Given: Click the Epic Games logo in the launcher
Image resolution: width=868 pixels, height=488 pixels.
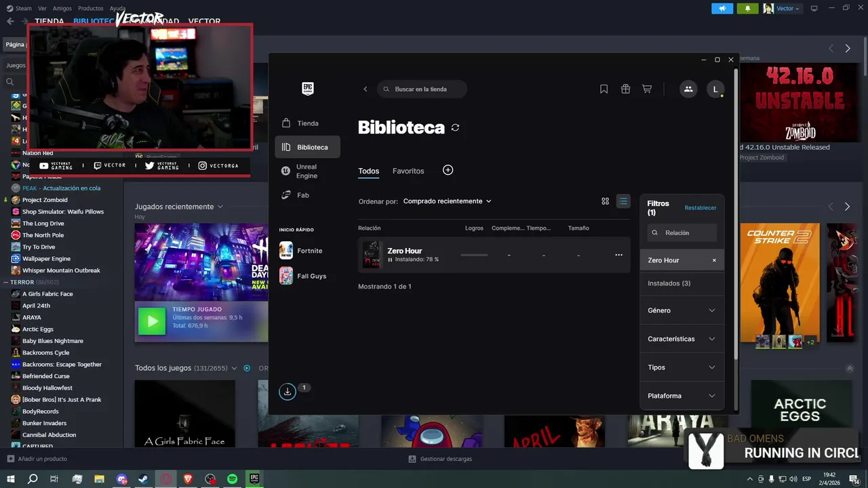Looking at the screenshot, I should click(x=308, y=88).
